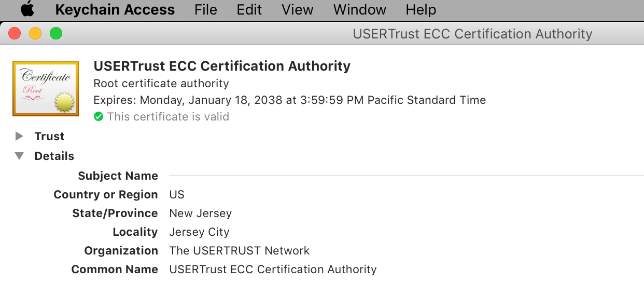Open the View menu
The width and height of the screenshot is (644, 295).
[x=297, y=9]
